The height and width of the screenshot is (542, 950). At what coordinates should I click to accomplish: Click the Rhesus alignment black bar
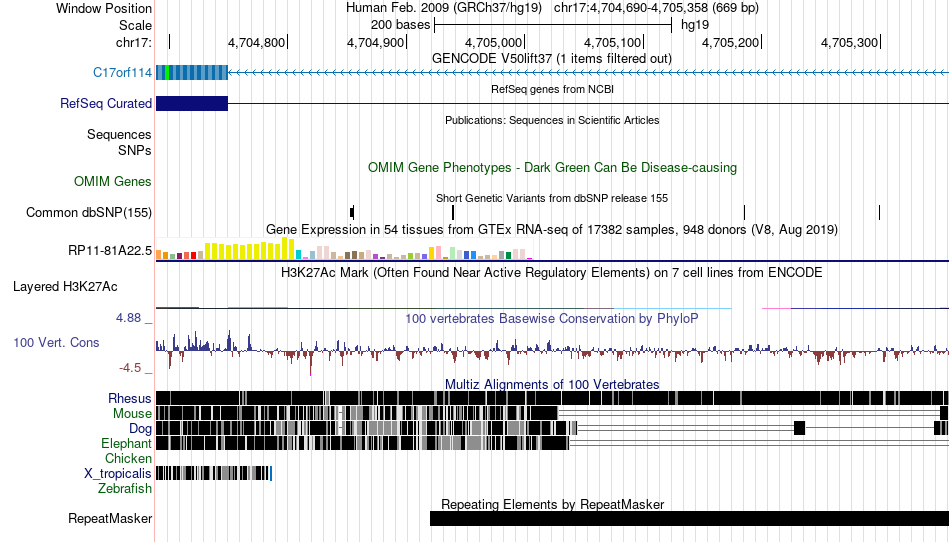[x=552, y=398]
